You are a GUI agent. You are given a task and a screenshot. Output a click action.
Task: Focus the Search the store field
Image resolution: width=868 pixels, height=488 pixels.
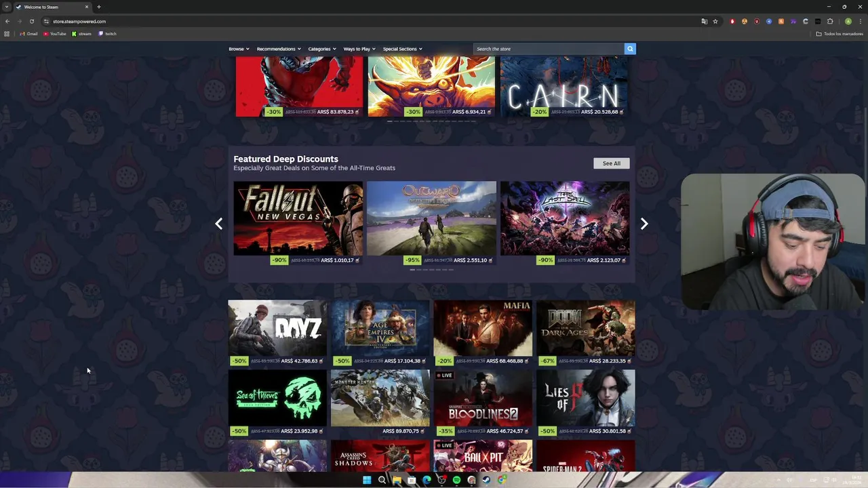pos(548,49)
